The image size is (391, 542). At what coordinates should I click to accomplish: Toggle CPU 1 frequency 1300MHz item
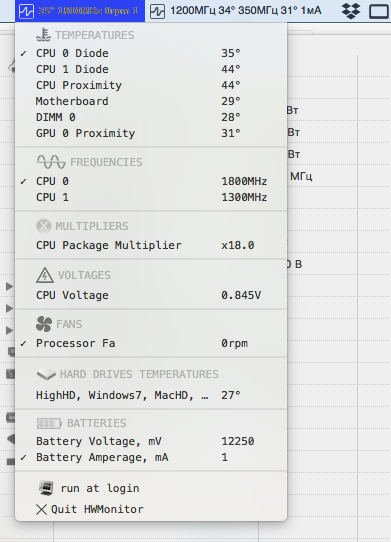click(x=151, y=197)
